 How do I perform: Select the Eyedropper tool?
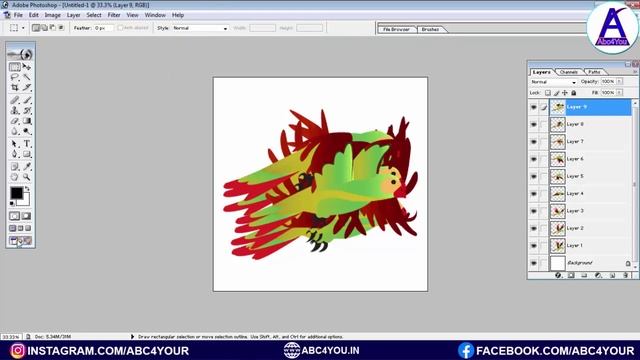click(x=27, y=167)
